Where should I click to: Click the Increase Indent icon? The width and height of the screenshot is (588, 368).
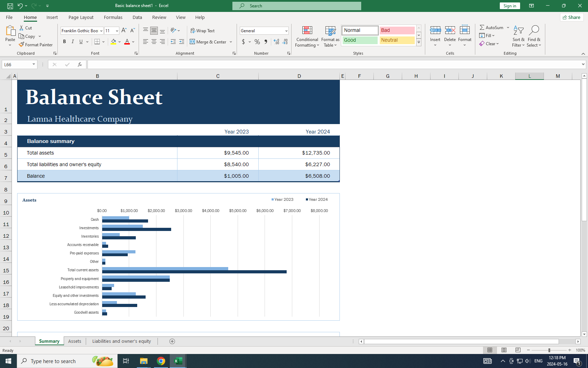[181, 42]
